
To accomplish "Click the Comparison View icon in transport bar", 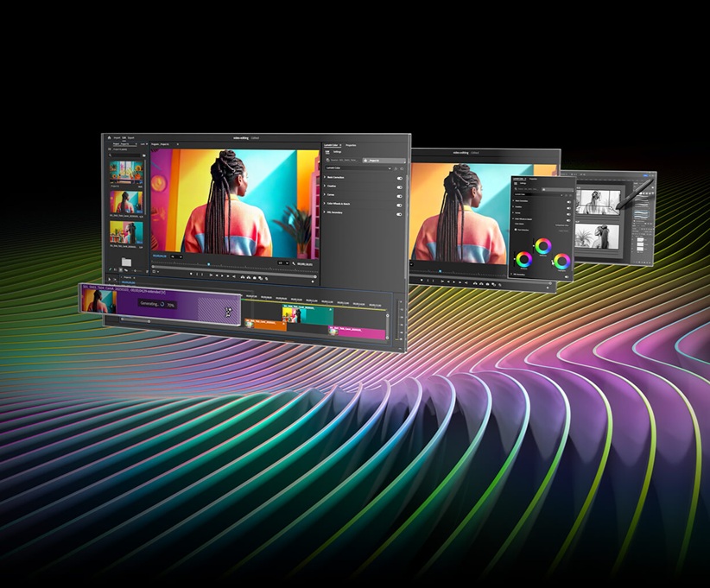I will click(260, 278).
